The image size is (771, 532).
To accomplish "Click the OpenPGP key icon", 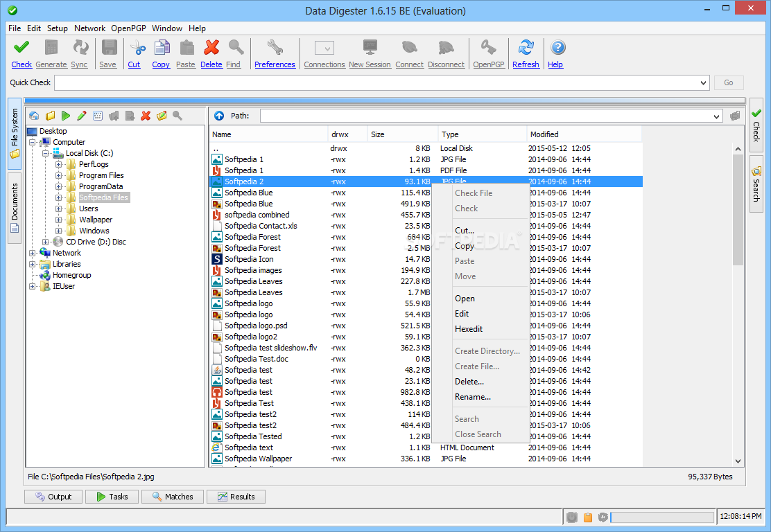I will point(488,48).
